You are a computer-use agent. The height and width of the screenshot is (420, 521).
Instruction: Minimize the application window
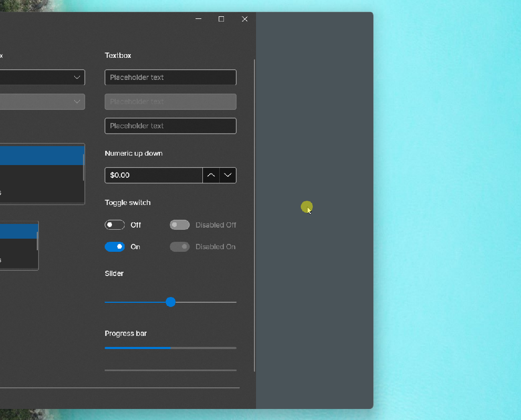[198, 19]
